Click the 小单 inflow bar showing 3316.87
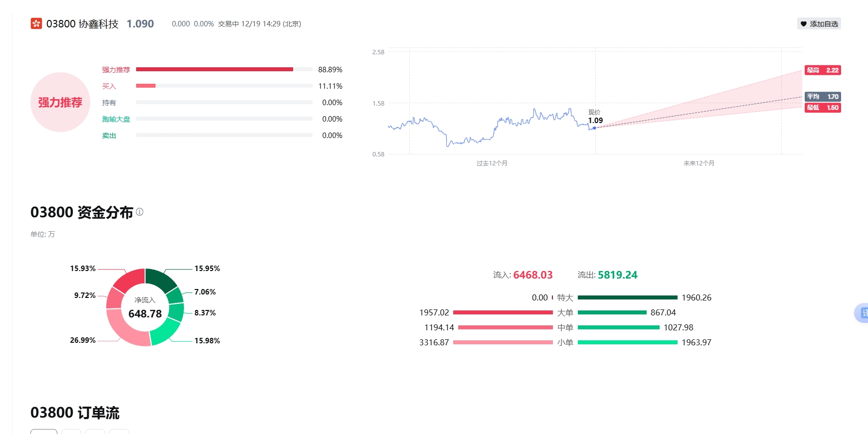The width and height of the screenshot is (868, 434). pos(503,342)
